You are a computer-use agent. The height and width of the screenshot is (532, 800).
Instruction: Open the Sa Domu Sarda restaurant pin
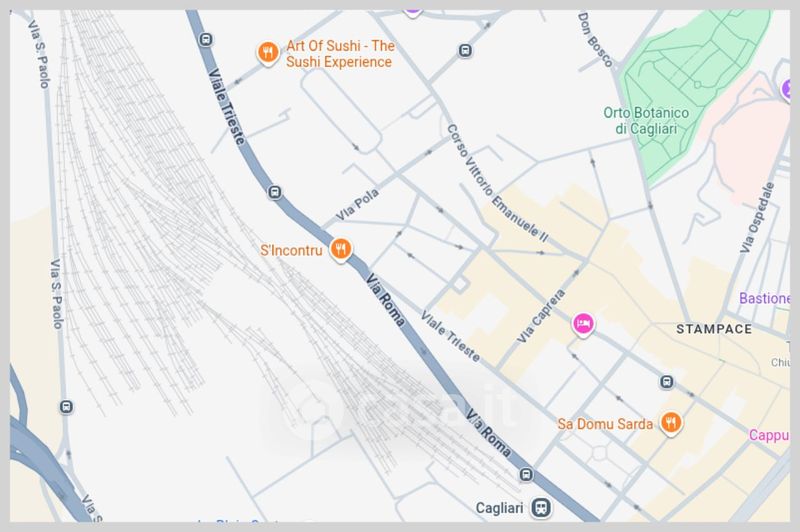tap(670, 423)
